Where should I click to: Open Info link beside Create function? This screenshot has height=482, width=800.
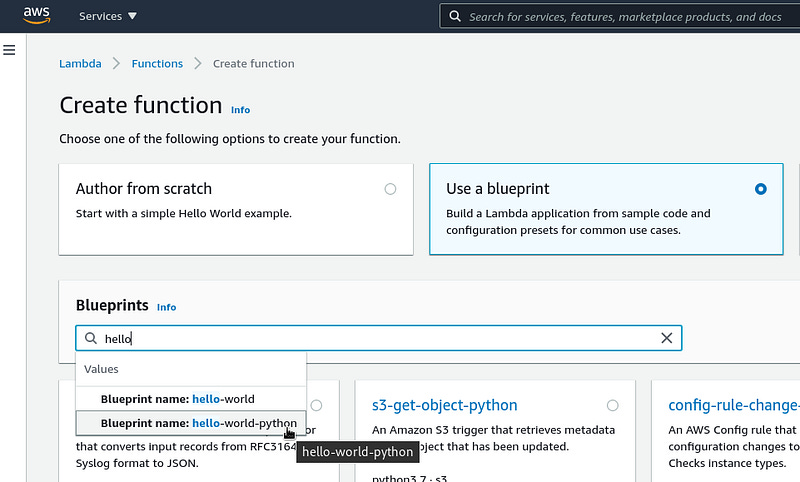240,110
